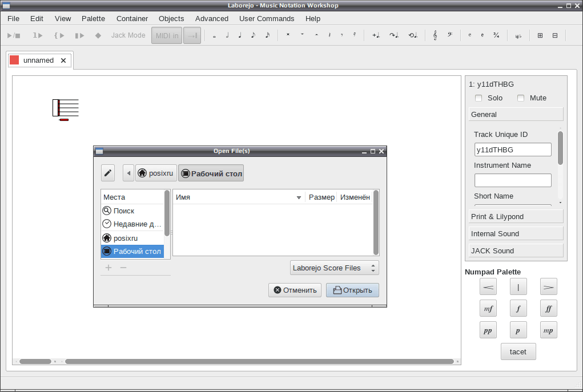Insert a whole note from toolbar
Viewport: 583px width, 392px height.
click(x=214, y=36)
